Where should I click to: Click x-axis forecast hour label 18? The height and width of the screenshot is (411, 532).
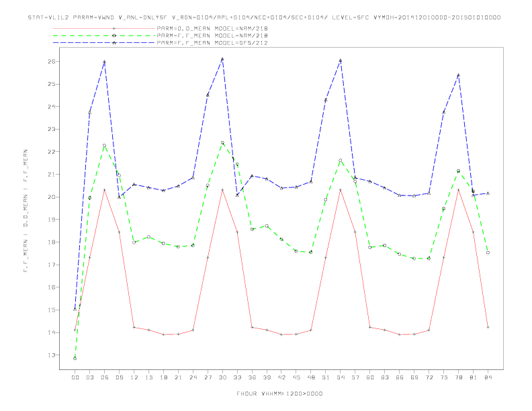coord(163,377)
